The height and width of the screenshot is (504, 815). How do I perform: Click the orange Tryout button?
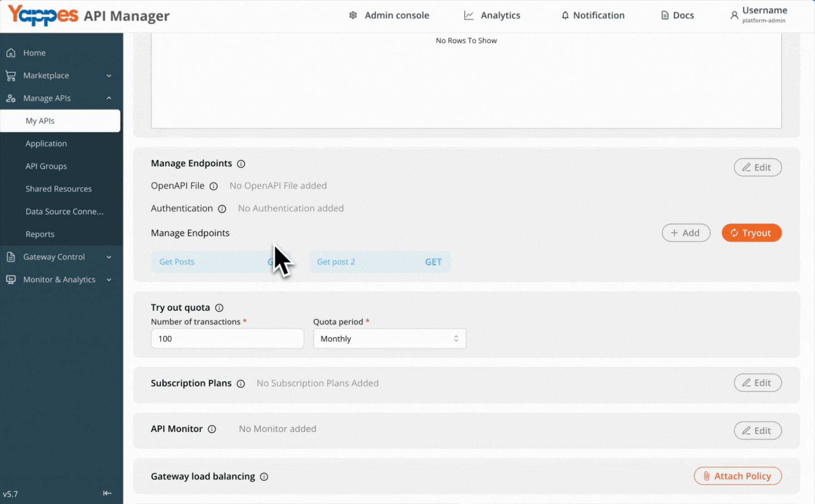tap(751, 233)
